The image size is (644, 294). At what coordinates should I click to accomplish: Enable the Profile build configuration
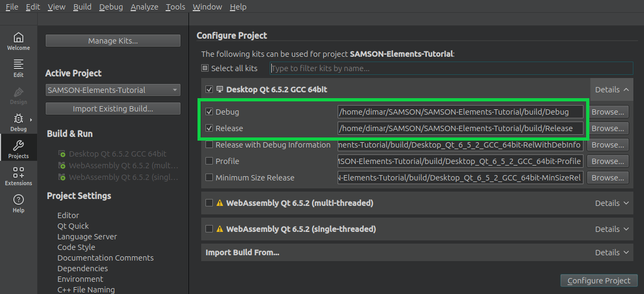tap(209, 161)
